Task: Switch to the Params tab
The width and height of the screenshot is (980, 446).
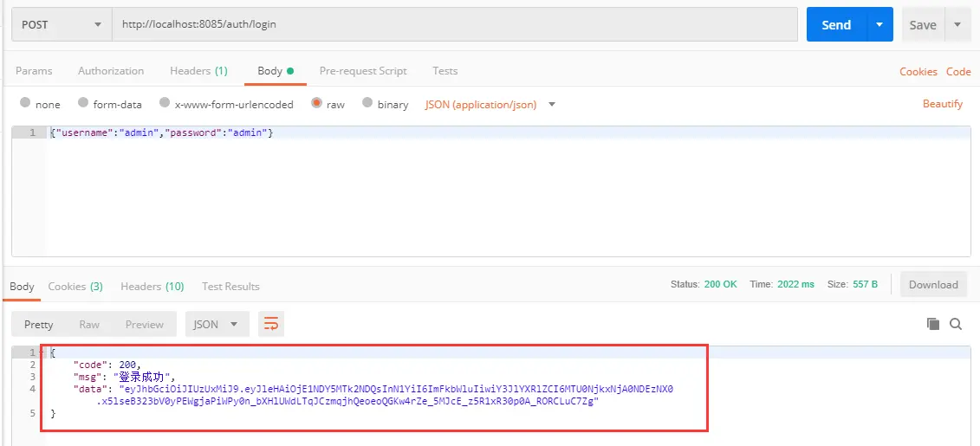Action: 34,71
